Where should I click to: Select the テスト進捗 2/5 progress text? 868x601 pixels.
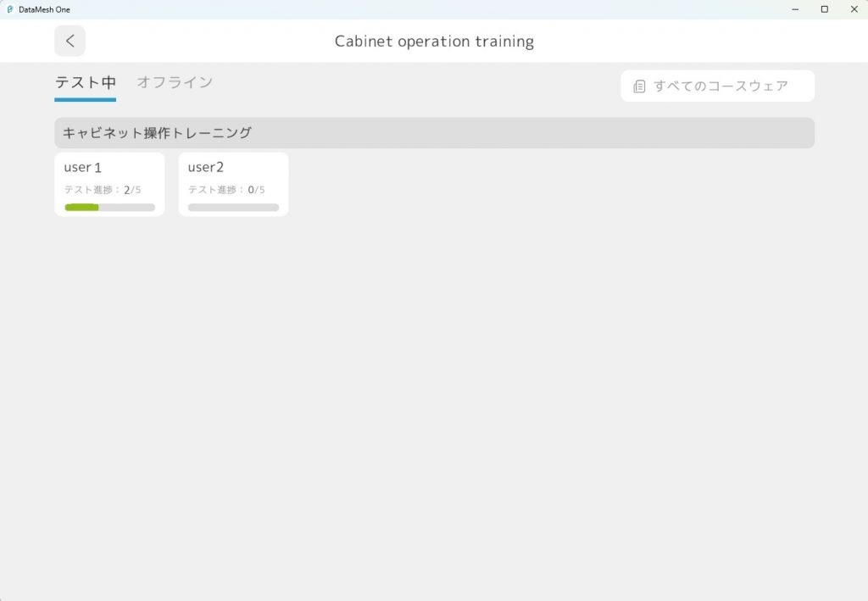103,190
